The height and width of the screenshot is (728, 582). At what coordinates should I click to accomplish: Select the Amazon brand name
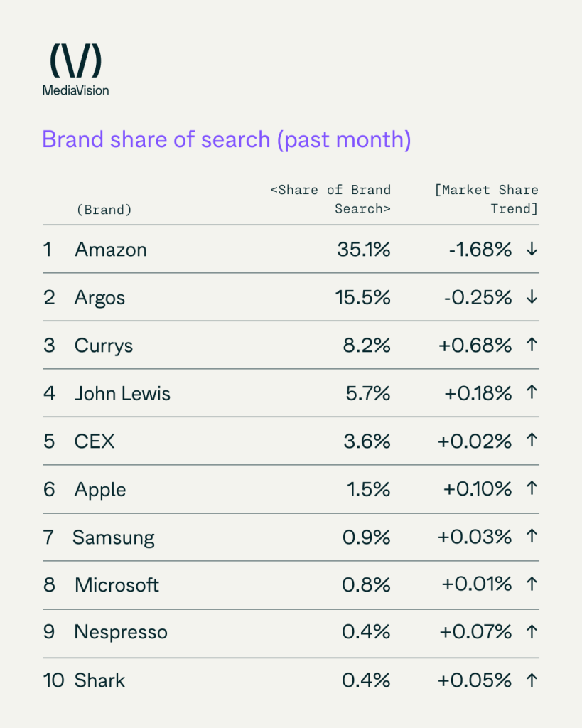(x=110, y=250)
